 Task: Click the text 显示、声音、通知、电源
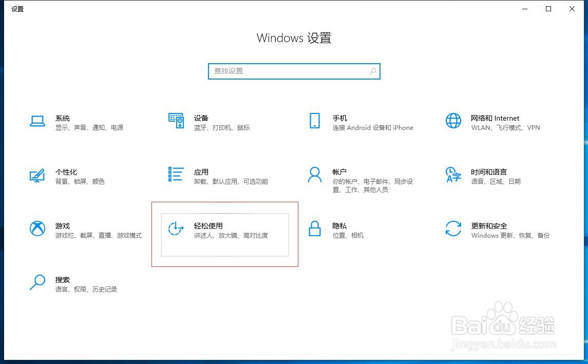pos(89,128)
